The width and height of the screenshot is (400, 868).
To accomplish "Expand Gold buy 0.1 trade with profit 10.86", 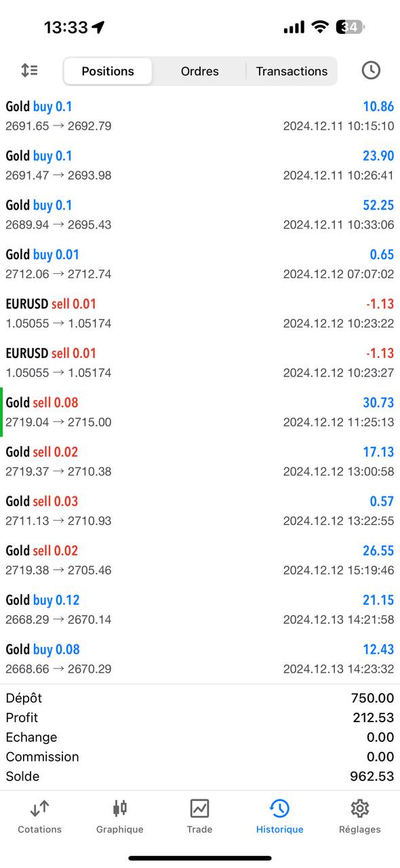I will (x=200, y=116).
